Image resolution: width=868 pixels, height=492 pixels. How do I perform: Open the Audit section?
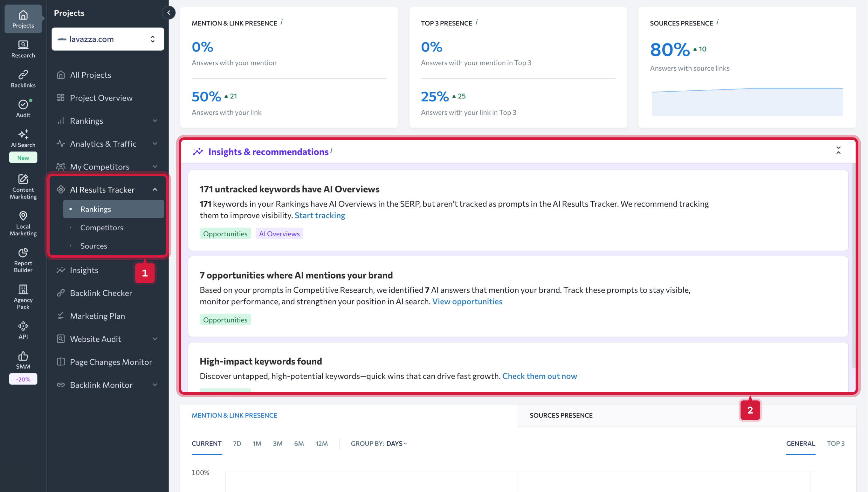[x=23, y=108]
